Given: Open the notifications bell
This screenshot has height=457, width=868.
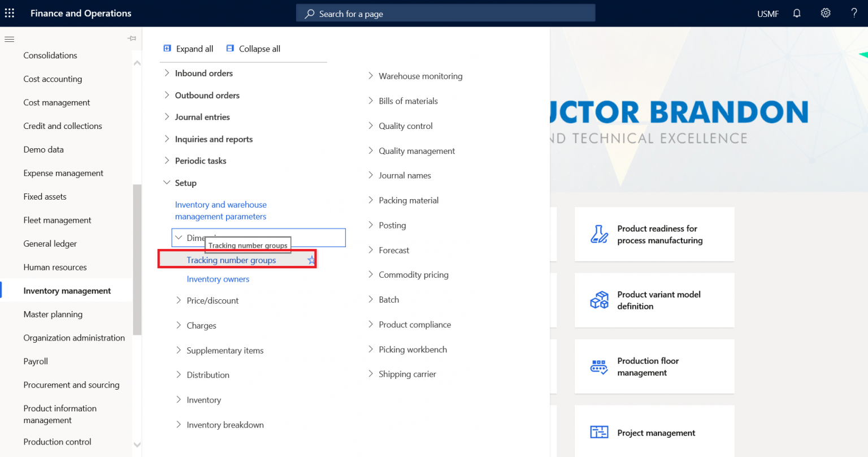Looking at the screenshot, I should point(797,12).
